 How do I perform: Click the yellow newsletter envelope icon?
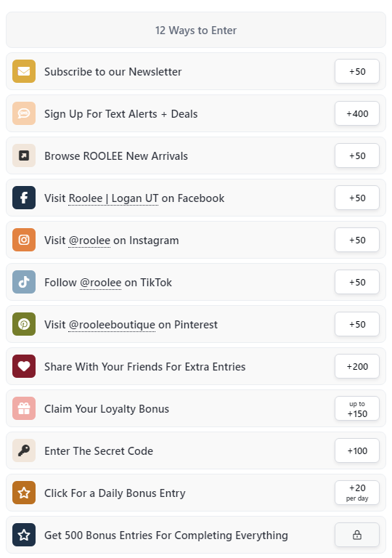24,71
